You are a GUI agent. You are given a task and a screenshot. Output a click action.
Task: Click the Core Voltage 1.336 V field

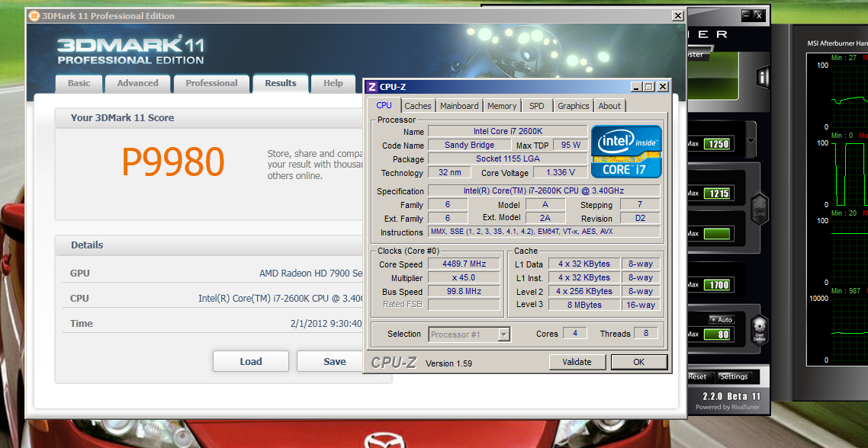[x=560, y=172]
